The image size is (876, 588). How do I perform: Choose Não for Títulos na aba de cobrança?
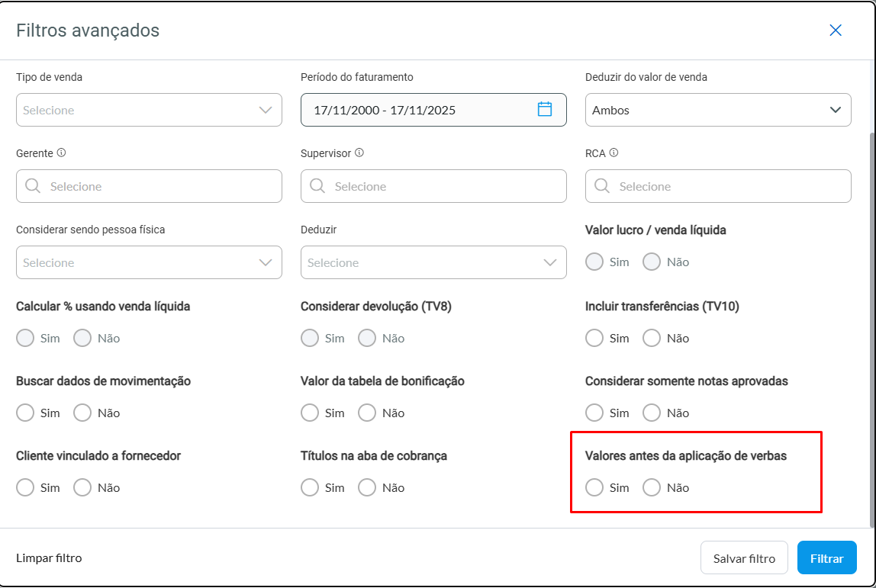367,487
